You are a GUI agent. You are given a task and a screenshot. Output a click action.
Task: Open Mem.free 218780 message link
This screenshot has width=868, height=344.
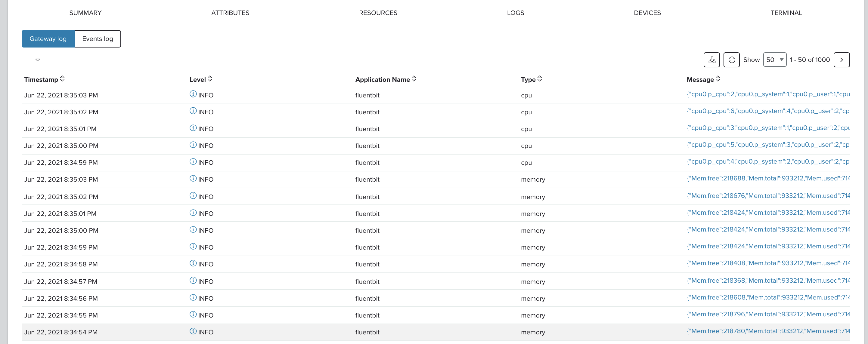click(x=768, y=331)
